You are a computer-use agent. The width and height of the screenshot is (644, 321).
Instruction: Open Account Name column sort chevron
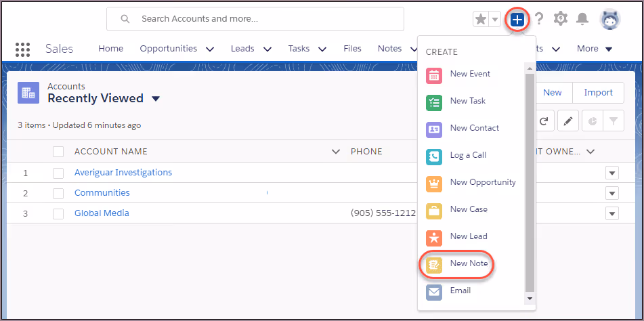pyautogui.click(x=336, y=152)
